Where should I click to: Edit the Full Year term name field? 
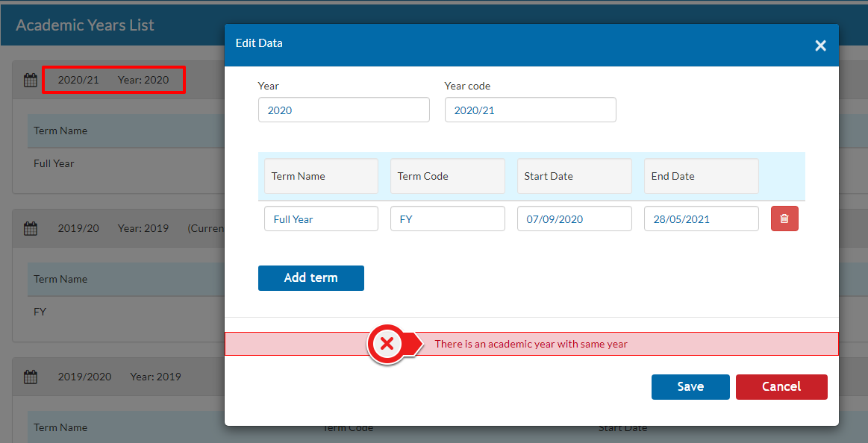321,219
